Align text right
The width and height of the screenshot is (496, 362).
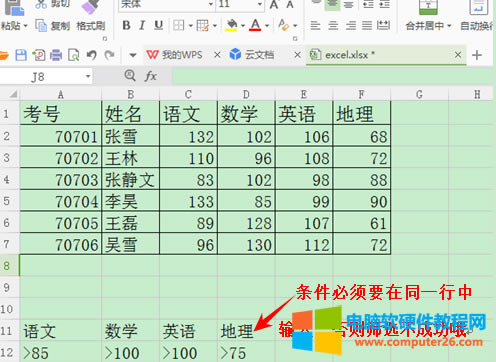click(351, 25)
